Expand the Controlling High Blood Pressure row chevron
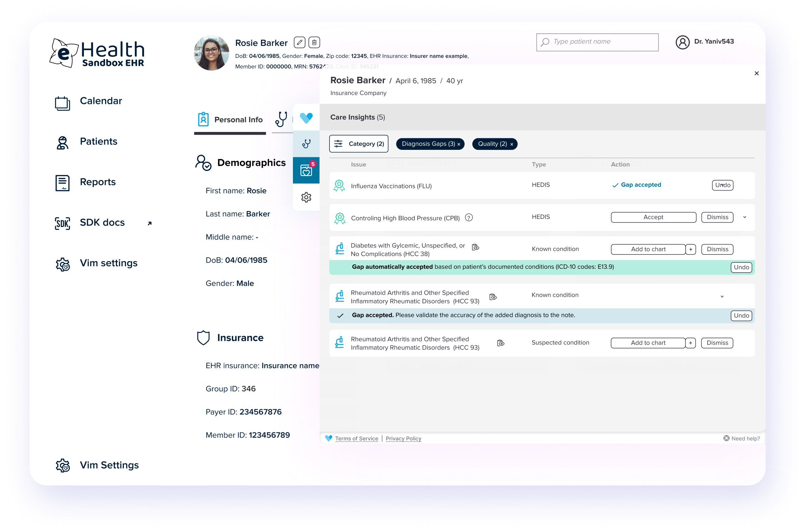The width and height of the screenshot is (805, 532). pyautogui.click(x=745, y=217)
